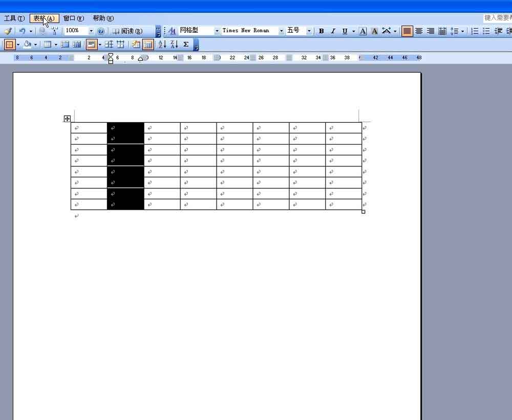The height and width of the screenshot is (420, 512).
Task: Open Tables toolbar options overflow arrow
Action: point(196,45)
